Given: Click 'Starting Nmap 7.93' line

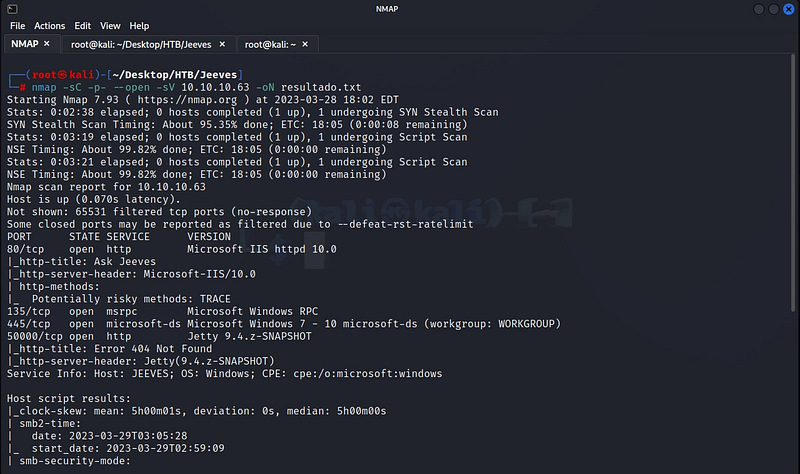Looking at the screenshot, I should (203, 99).
